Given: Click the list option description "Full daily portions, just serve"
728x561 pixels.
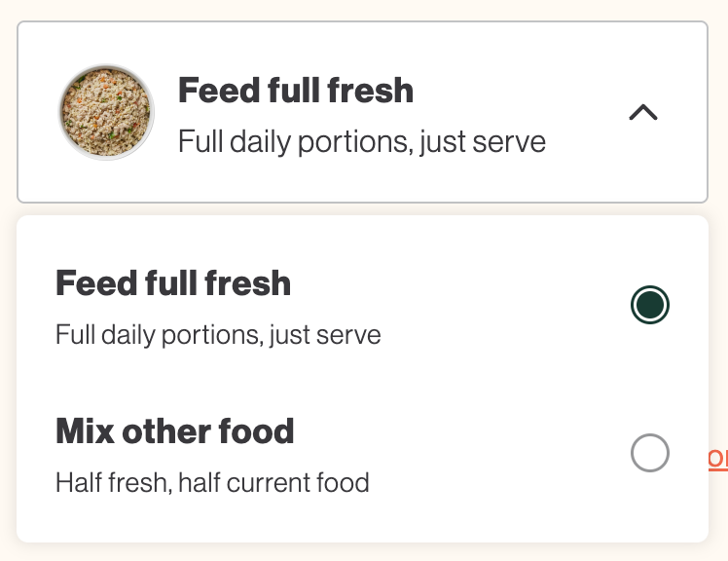Looking at the screenshot, I should 218,335.
